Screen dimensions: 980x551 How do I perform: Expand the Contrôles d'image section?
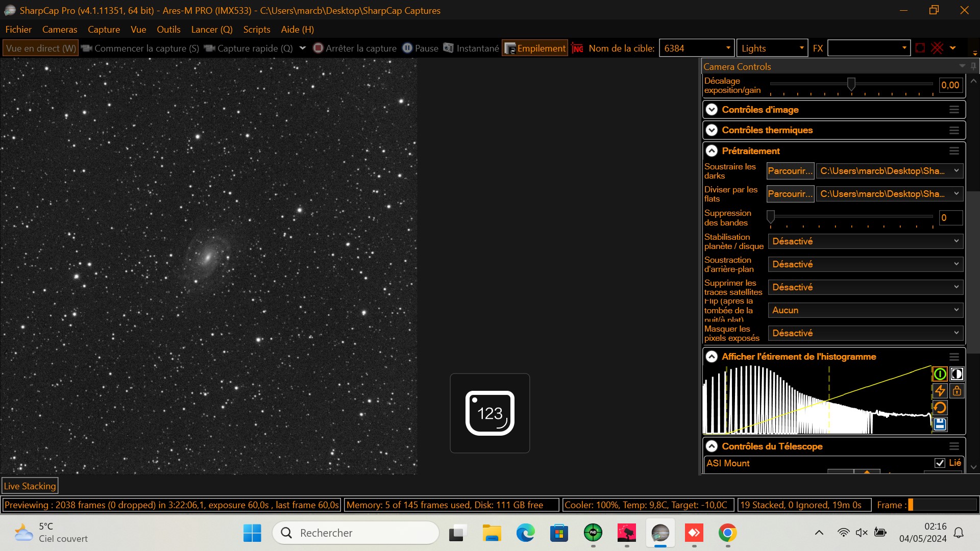pos(712,109)
